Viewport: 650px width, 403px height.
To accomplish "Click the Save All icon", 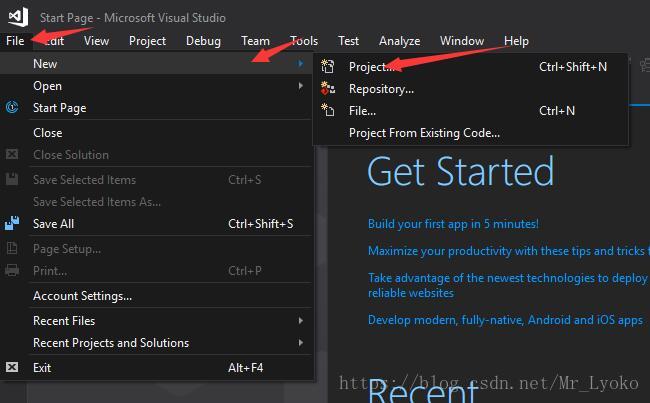I will tap(12, 223).
